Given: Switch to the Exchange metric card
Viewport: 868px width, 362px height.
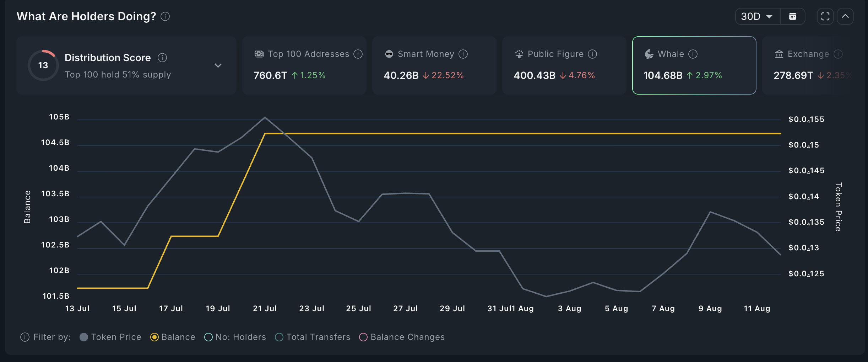Looking at the screenshot, I should tap(810, 65).
